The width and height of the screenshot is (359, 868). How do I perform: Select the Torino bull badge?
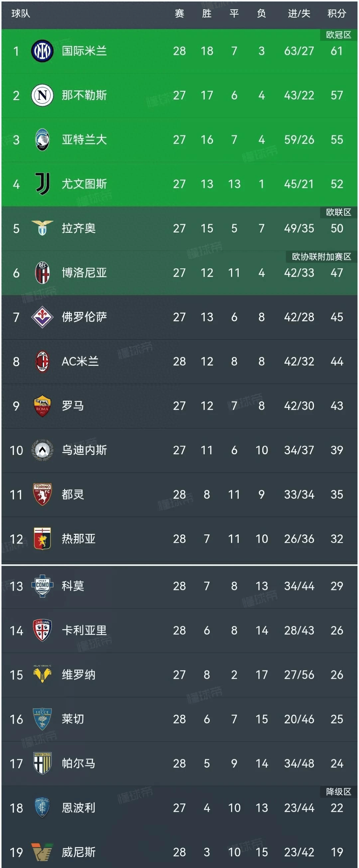click(x=42, y=494)
